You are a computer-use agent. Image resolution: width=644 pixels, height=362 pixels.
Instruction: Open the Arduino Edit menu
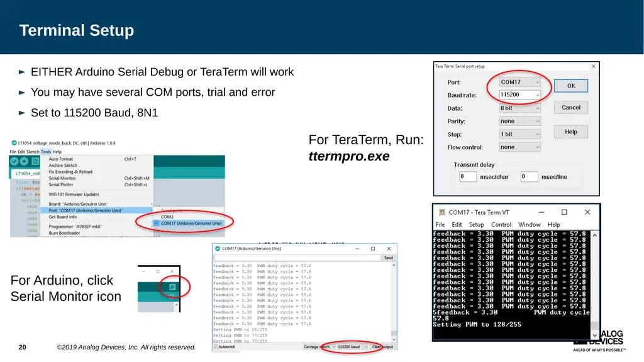pyautogui.click(x=21, y=152)
